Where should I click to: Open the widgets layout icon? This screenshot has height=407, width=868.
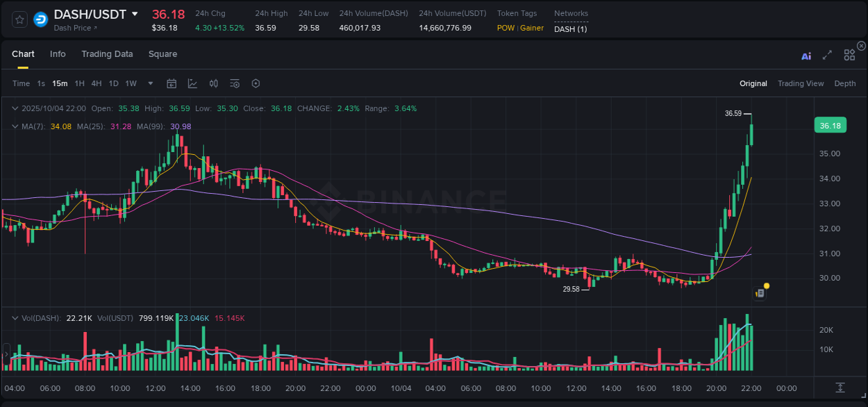[x=849, y=55]
